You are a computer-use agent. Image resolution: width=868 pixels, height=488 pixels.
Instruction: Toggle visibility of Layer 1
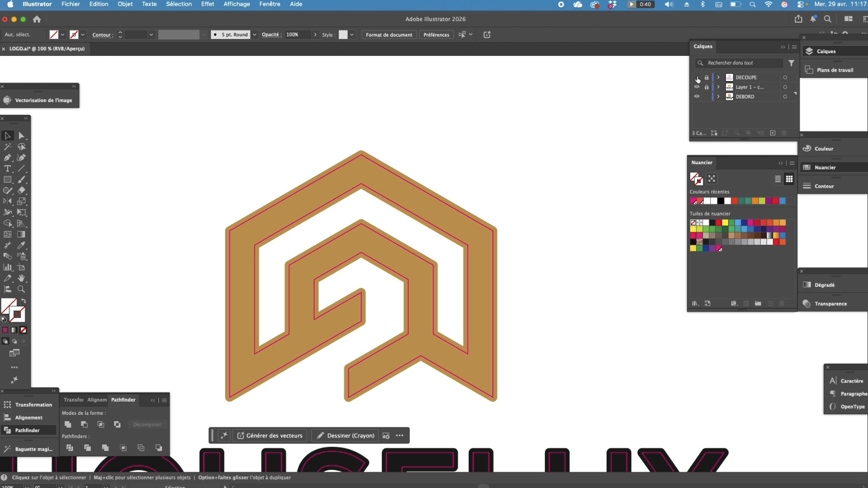(697, 87)
